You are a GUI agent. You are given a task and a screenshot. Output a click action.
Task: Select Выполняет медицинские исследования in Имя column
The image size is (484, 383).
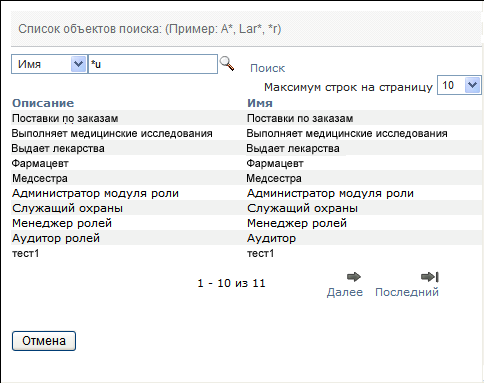(x=347, y=133)
